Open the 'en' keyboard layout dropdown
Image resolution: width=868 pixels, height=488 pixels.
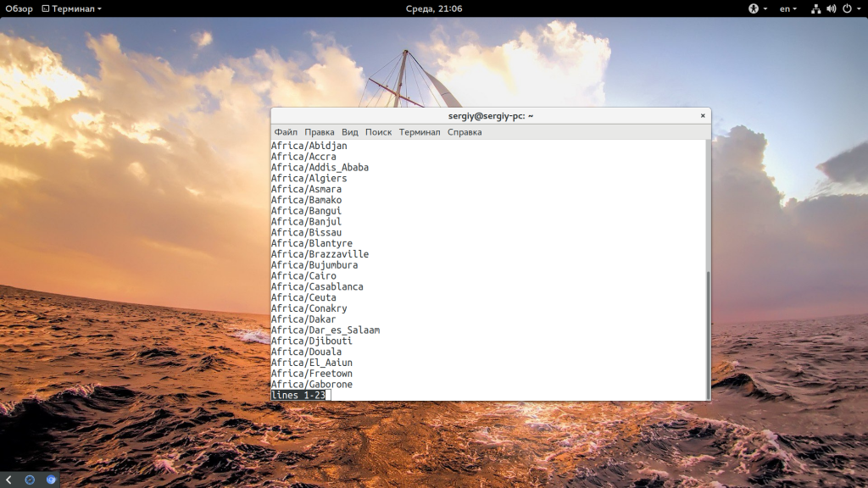coord(788,8)
